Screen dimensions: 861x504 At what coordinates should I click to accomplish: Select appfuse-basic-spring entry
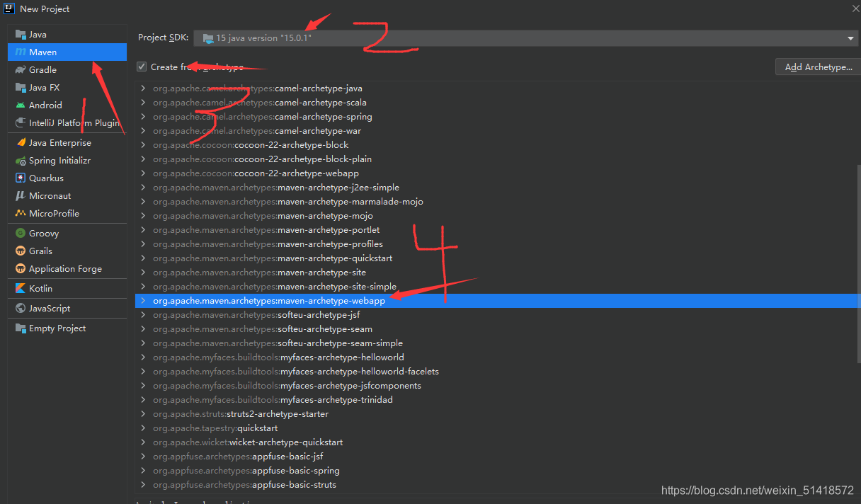click(x=246, y=471)
